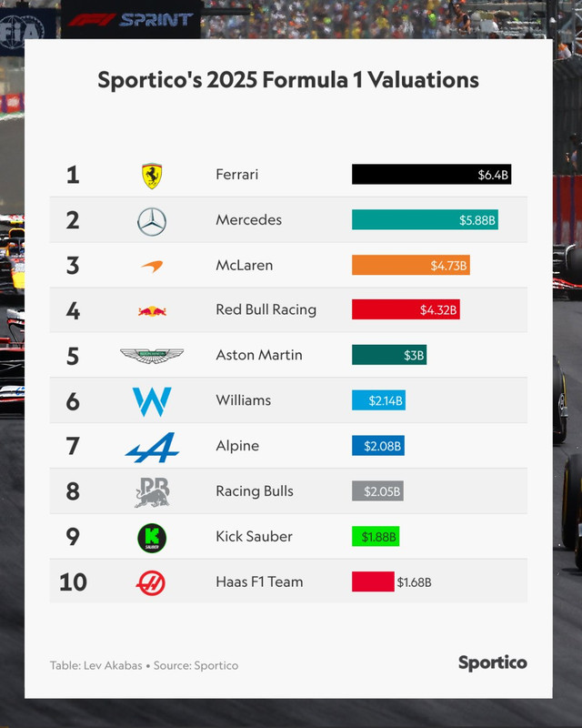Select the bright green $1.88B bar

(376, 536)
